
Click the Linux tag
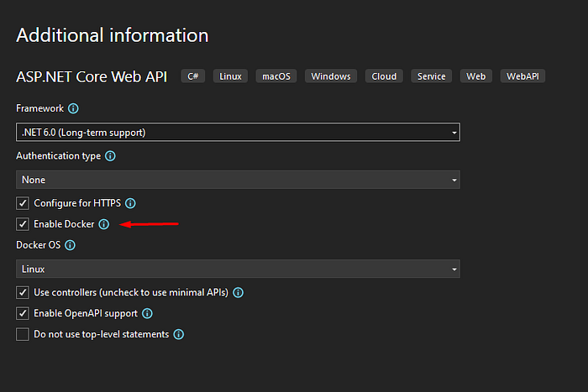tap(231, 76)
